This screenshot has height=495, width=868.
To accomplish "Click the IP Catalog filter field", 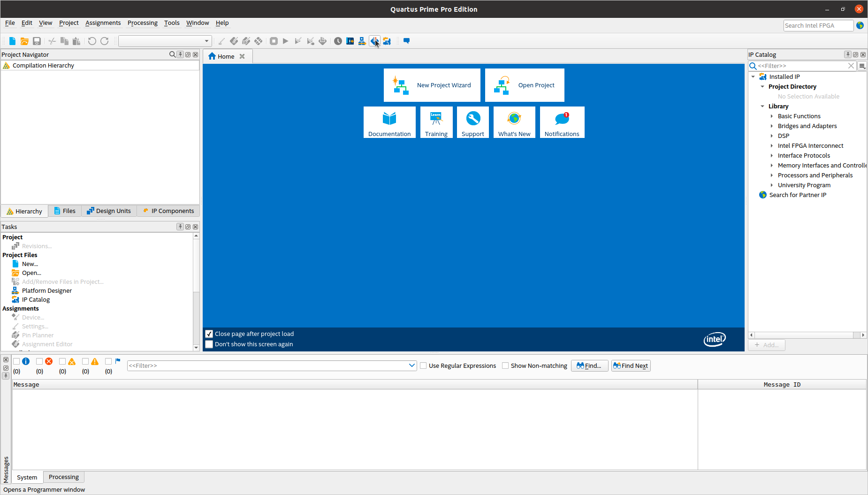I will pyautogui.click(x=802, y=66).
